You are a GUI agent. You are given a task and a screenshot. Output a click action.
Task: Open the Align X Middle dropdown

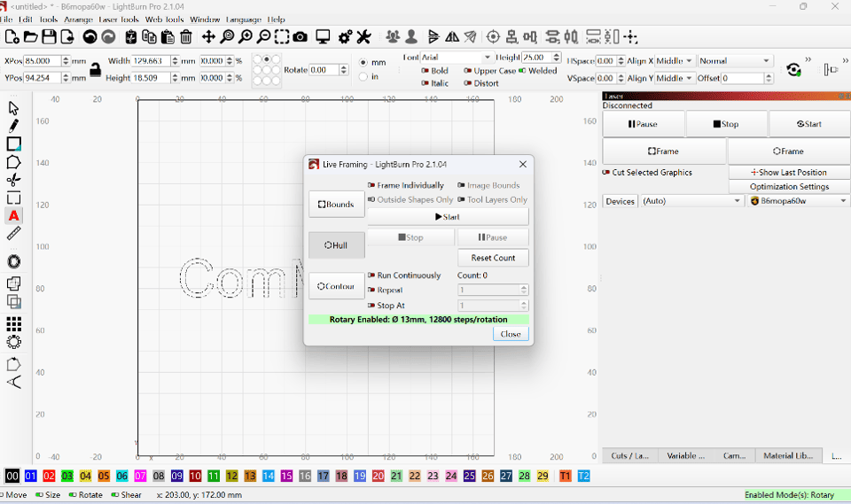pos(675,61)
